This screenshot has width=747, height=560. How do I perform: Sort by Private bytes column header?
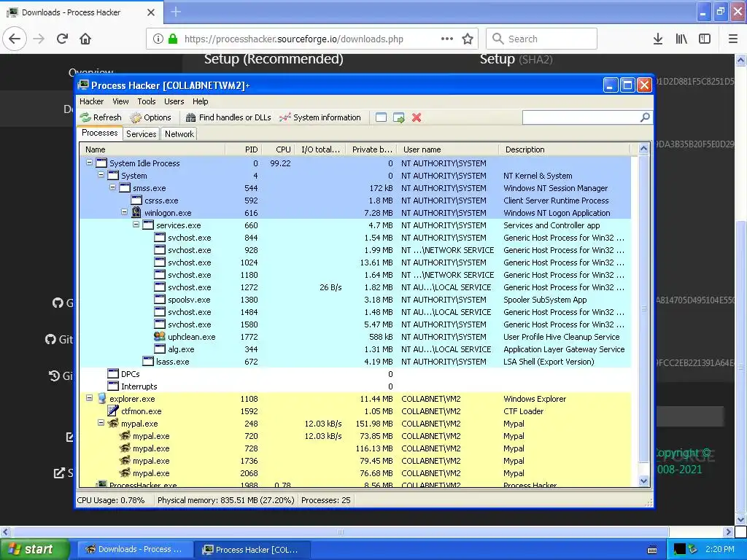[371, 149]
